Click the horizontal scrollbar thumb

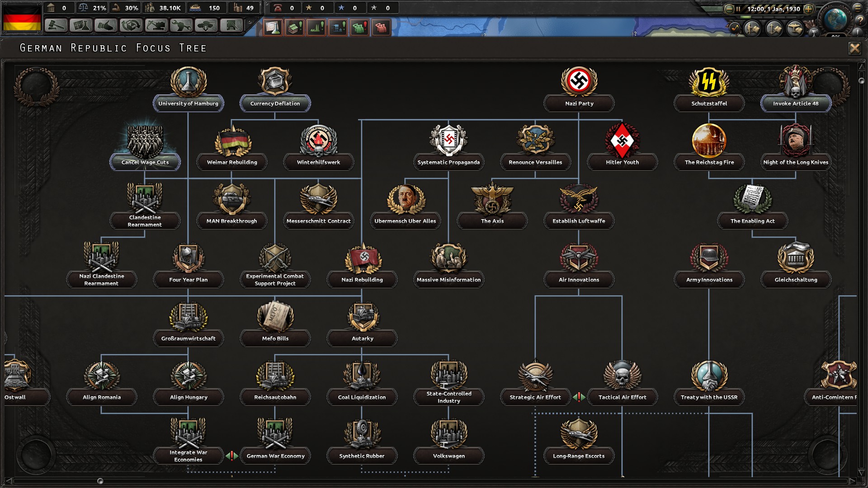[x=100, y=481]
